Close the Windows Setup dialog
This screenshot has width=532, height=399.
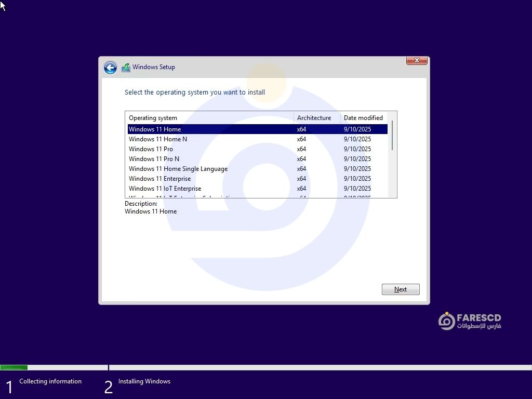coord(416,61)
